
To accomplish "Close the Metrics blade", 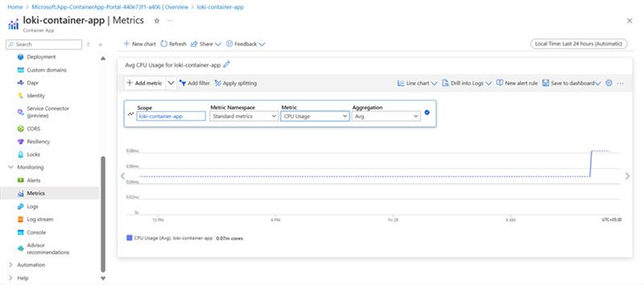I will pyautogui.click(x=630, y=21).
